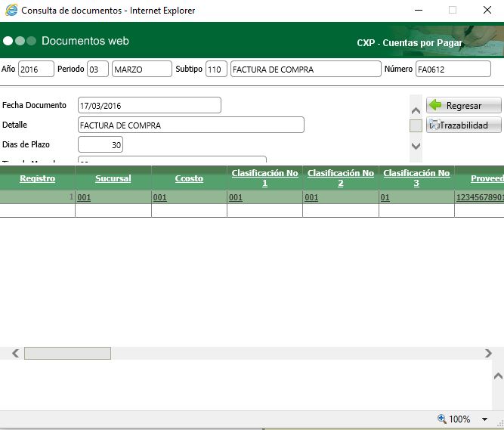Click the FACTURA DE COMPRA subtipo description field
The height and width of the screenshot is (430, 504).
(306, 69)
